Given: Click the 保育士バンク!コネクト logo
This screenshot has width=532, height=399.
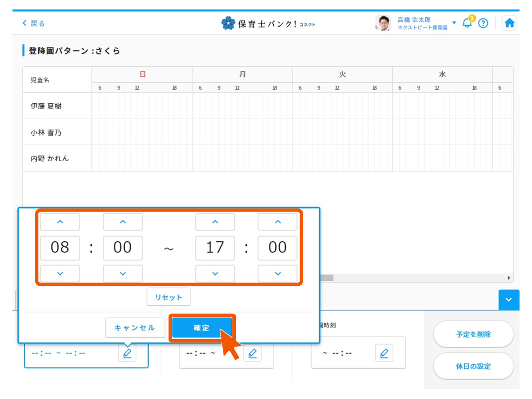Looking at the screenshot, I should [268, 22].
